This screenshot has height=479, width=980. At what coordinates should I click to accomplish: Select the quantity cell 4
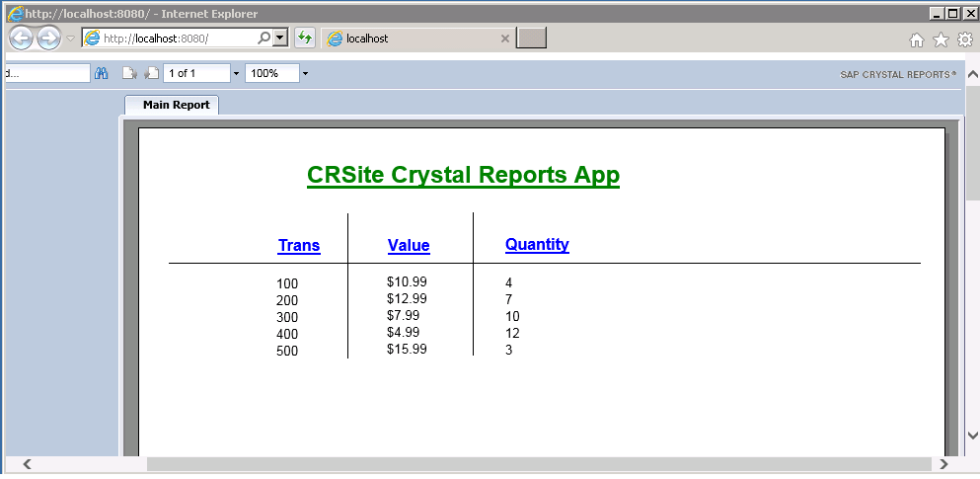[x=508, y=283]
